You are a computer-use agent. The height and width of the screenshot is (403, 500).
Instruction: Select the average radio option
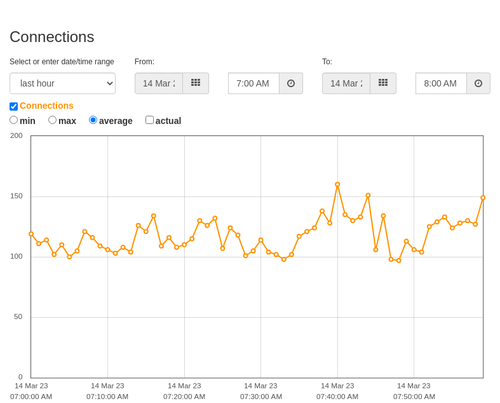93,120
